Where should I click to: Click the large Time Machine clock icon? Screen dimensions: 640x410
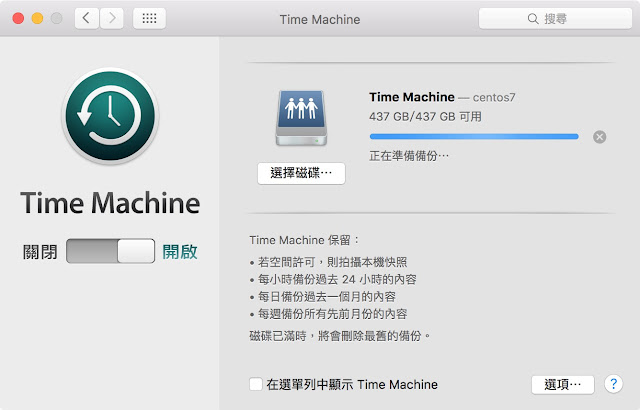(x=110, y=116)
